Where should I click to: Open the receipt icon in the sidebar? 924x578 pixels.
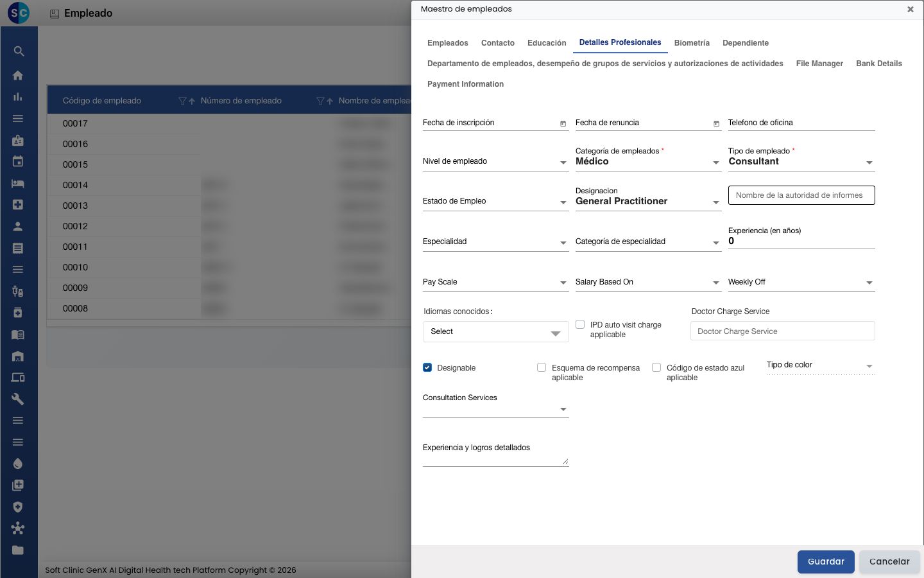(18, 249)
